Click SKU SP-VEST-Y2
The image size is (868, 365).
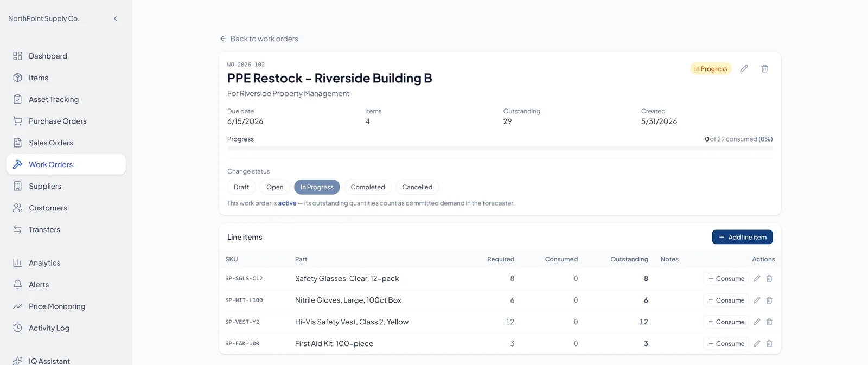242,322
